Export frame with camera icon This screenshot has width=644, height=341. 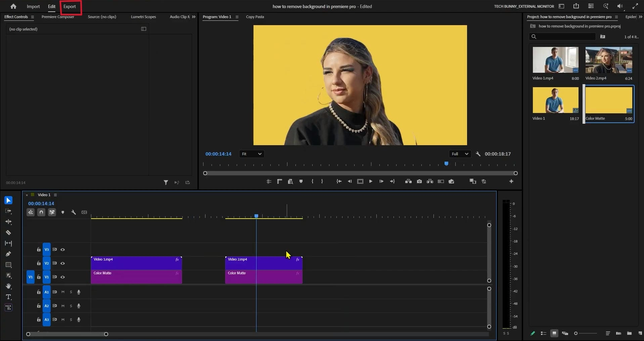coord(419,181)
